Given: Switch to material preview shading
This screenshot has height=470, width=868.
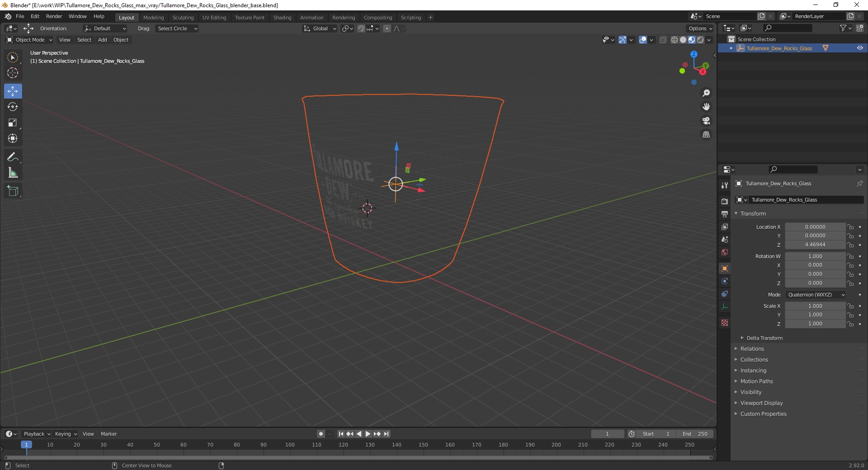Looking at the screenshot, I should click(692, 40).
